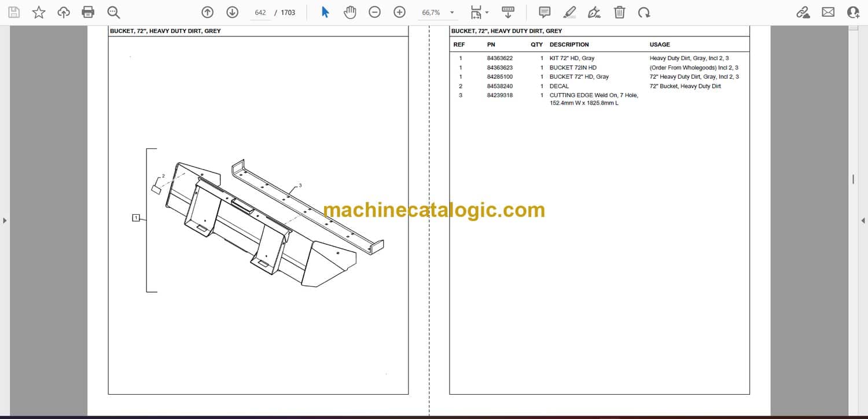Rotate the page clockwise
Screen dimensions: 868x419
pos(643,12)
